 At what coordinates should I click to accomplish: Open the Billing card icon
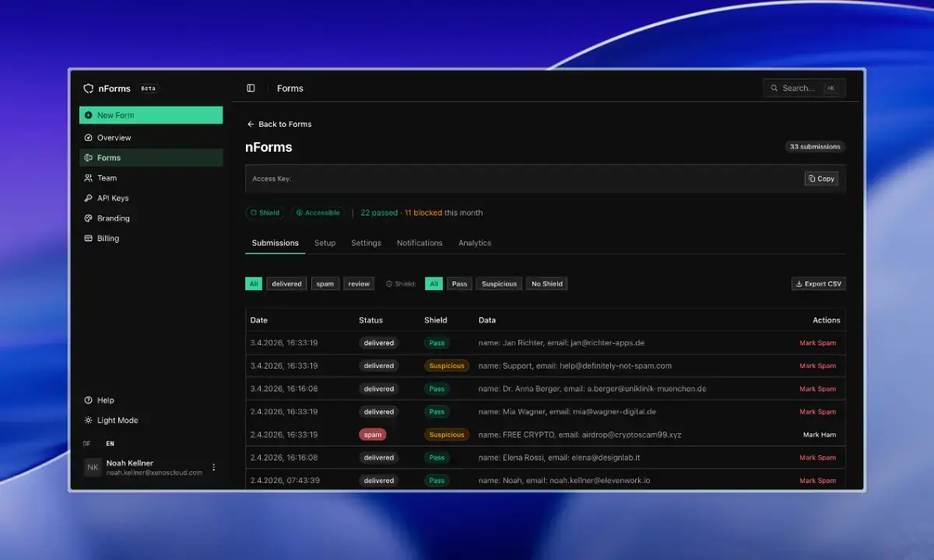[x=89, y=239]
